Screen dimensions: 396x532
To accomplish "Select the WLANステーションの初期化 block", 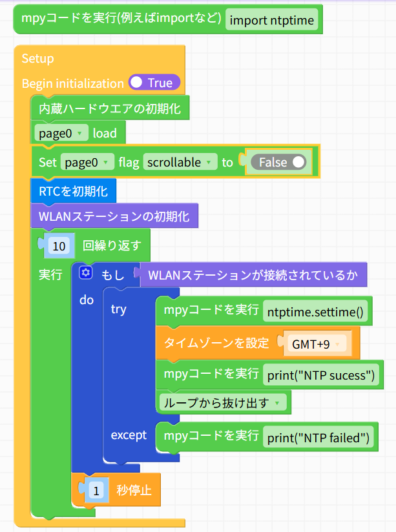I will pos(114,216).
